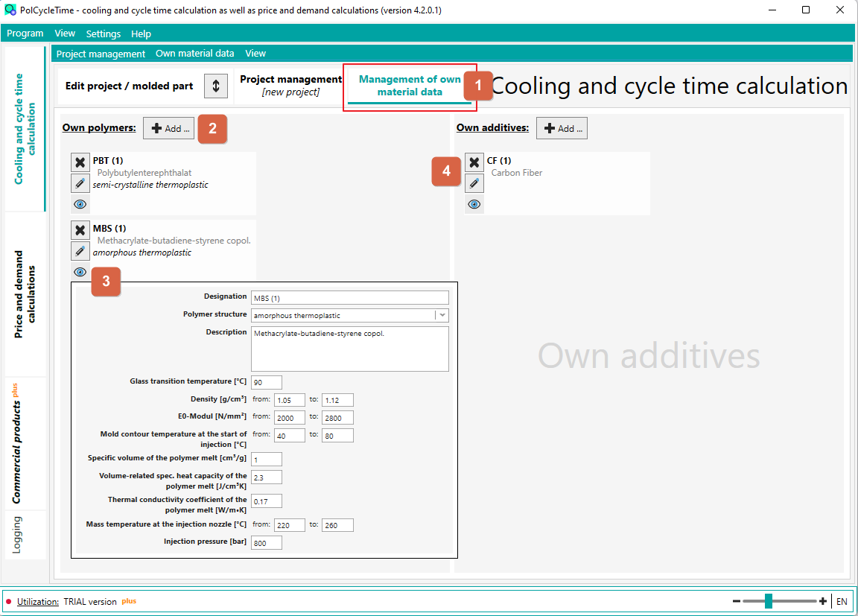Image resolution: width=858 pixels, height=616 pixels.
Task: Click the zoom-in plus icon in status bar
Action: coord(822,601)
